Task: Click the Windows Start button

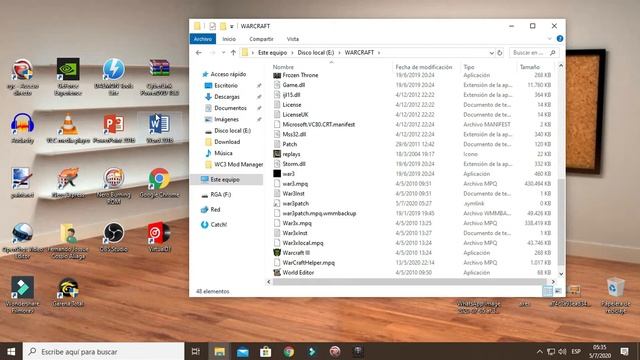Action: [11, 351]
